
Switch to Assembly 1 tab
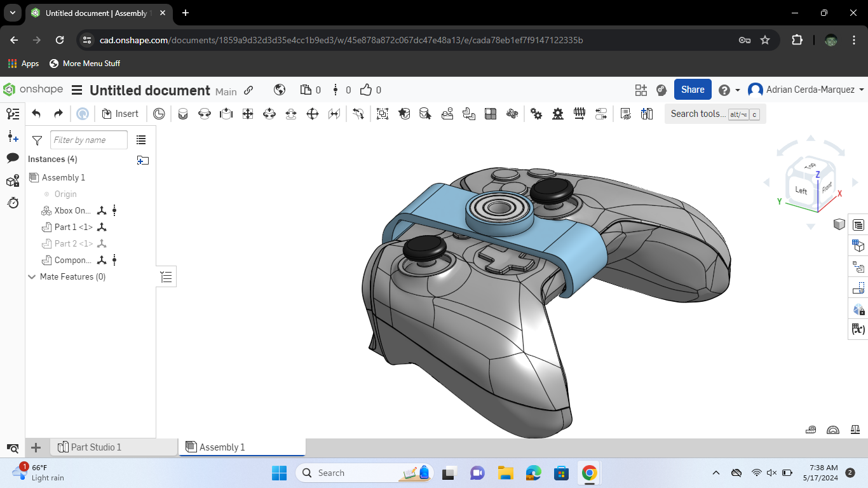[x=242, y=447]
